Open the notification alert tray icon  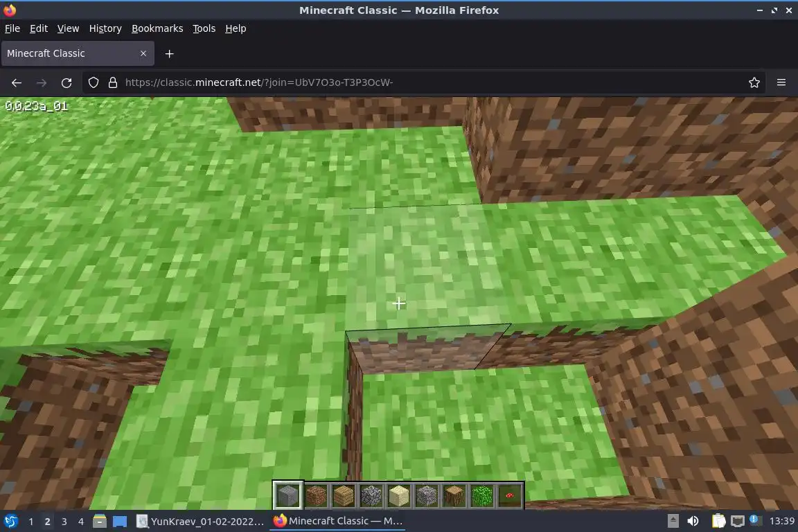(x=754, y=520)
